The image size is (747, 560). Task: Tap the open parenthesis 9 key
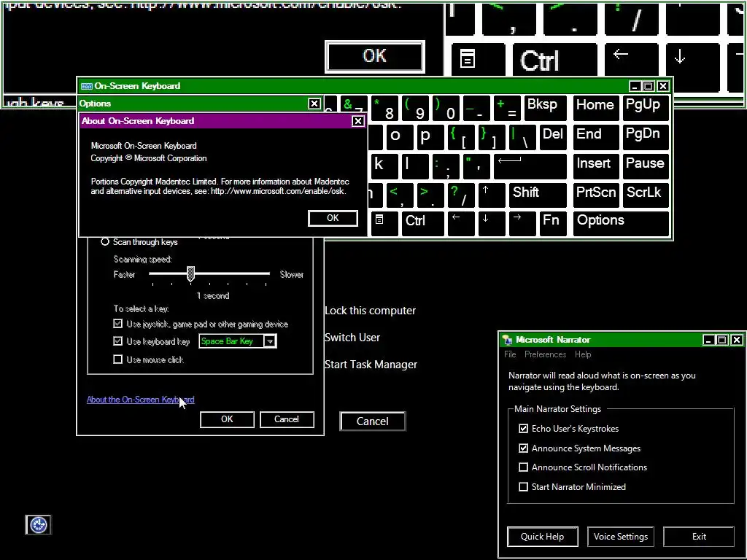coord(414,108)
